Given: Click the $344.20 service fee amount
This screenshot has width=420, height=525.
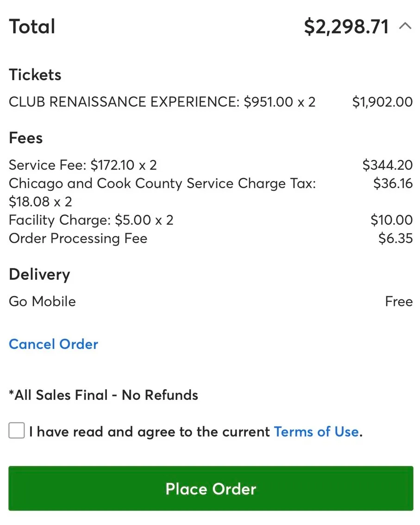Looking at the screenshot, I should (x=387, y=165).
